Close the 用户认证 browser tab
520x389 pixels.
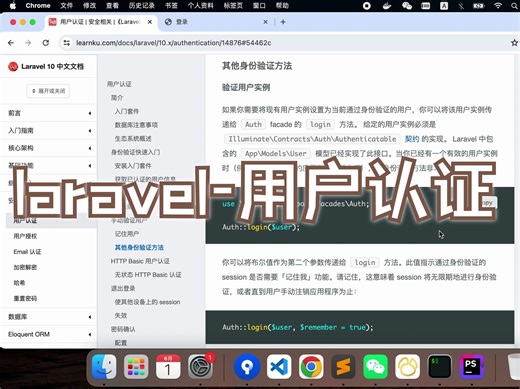pyautogui.click(x=150, y=22)
